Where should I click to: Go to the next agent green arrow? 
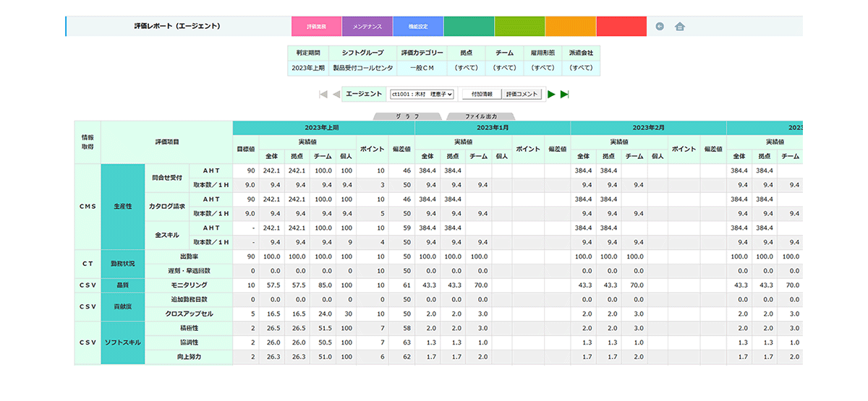click(551, 94)
